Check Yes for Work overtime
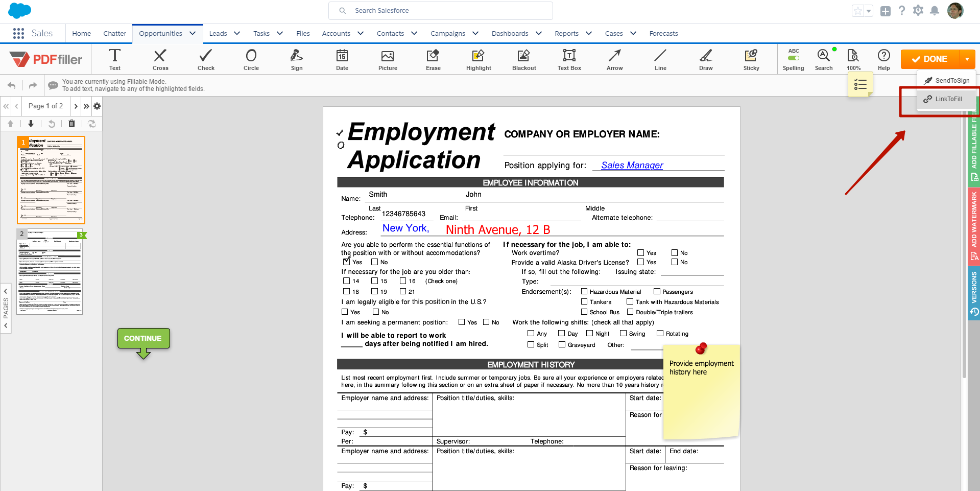The height and width of the screenshot is (491, 980). [x=640, y=252]
